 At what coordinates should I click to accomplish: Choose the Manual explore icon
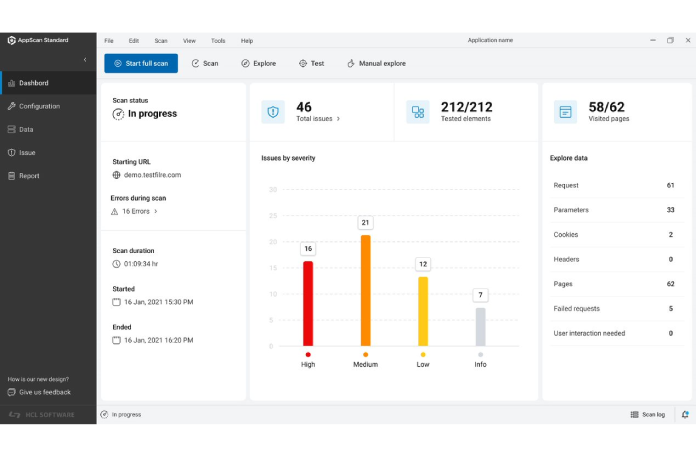click(x=351, y=63)
